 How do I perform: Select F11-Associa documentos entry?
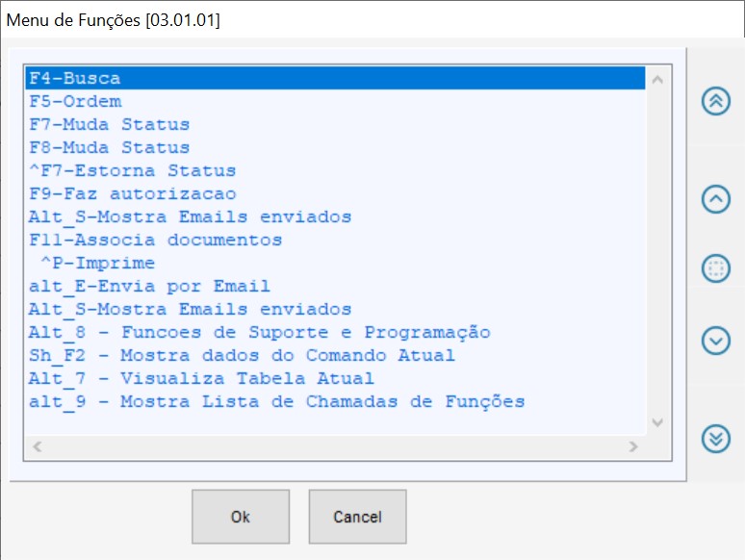click(155, 240)
